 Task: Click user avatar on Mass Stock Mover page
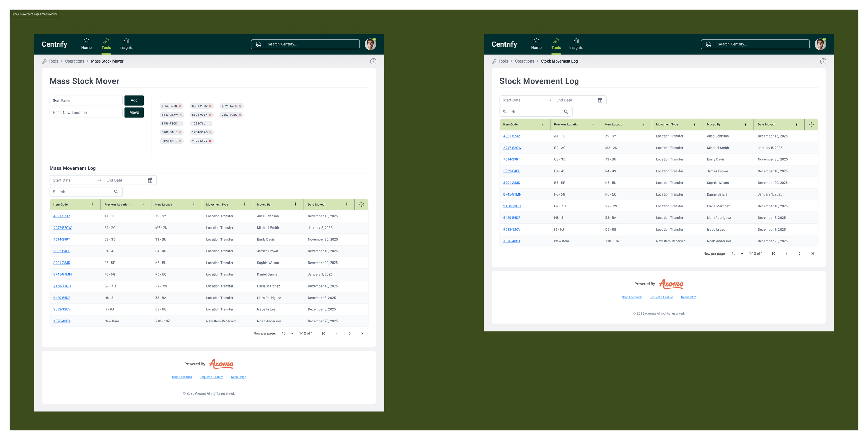click(x=370, y=44)
